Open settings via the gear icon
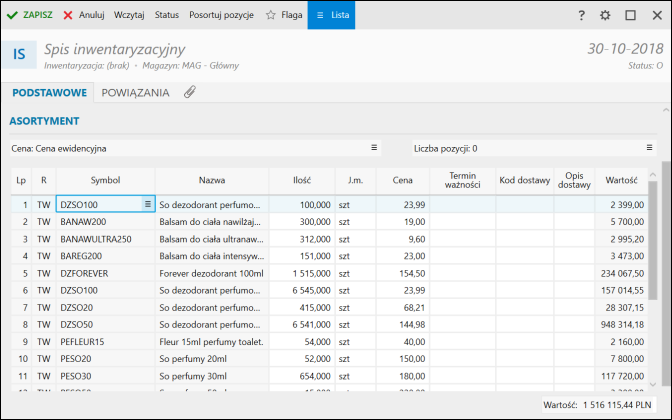The image size is (672, 420). [x=605, y=15]
